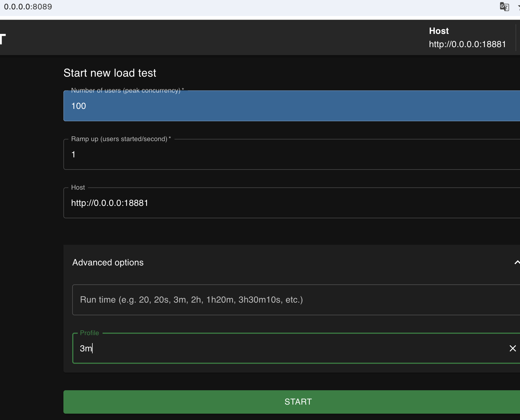This screenshot has height=420, width=520.
Task: Click the 'Advanced options' title text
Action: tap(108, 262)
